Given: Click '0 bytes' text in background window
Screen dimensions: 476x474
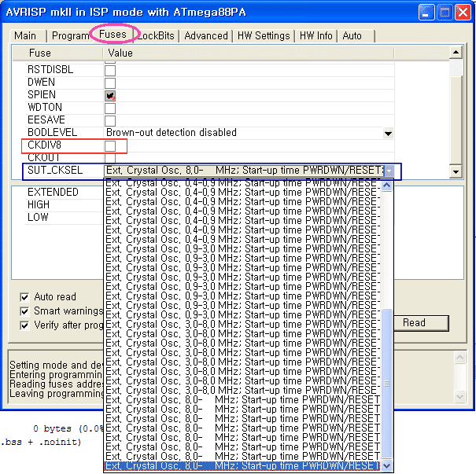Looking at the screenshot, I should pos(52,428).
